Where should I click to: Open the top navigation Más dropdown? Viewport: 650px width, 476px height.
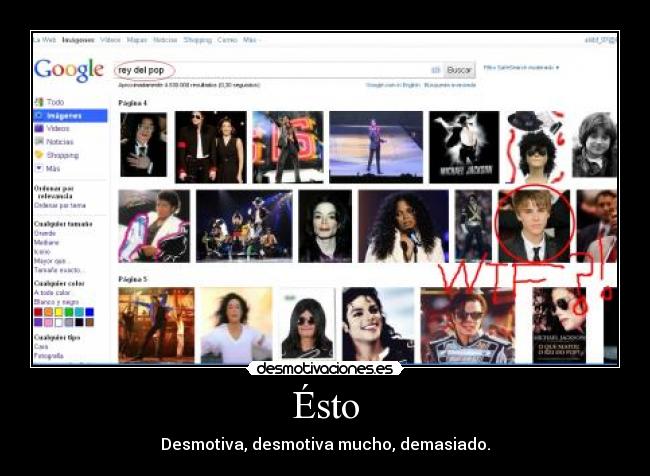coord(252,40)
